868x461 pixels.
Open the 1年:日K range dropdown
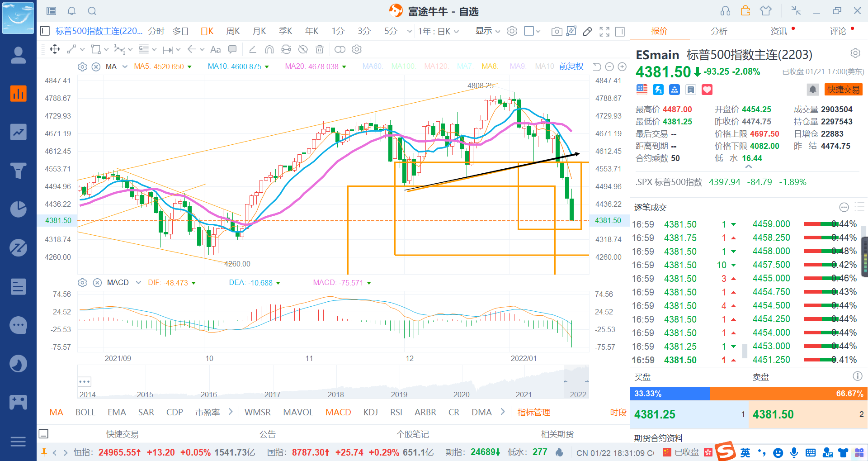438,31
